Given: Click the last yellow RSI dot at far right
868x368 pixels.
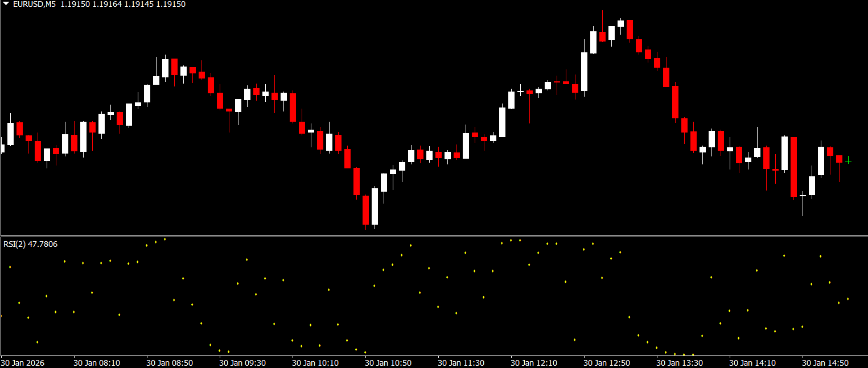Looking at the screenshot, I should tap(848, 299).
